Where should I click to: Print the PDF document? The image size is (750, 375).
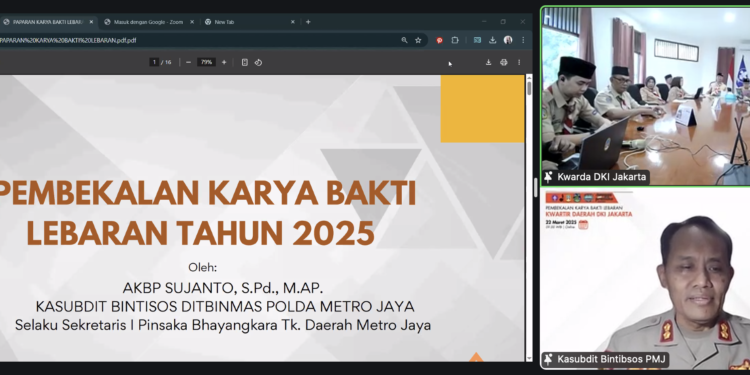click(504, 62)
